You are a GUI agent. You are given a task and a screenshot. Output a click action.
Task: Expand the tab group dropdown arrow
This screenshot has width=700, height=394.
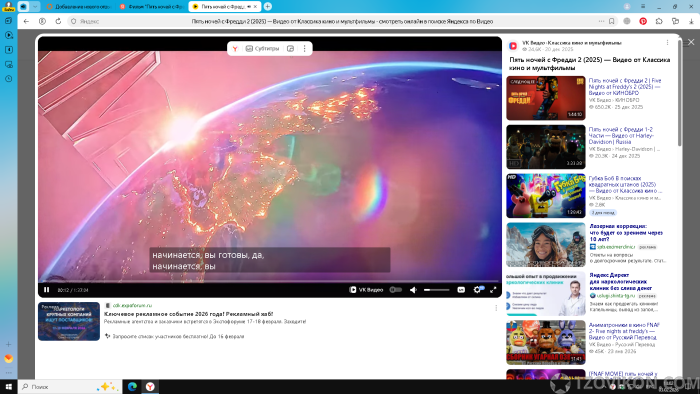coord(35,6)
